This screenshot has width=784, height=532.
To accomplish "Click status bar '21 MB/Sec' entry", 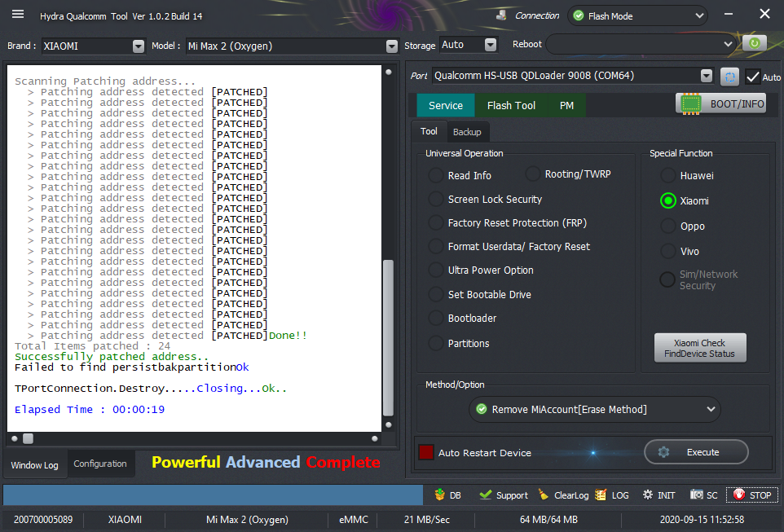I will coord(426,520).
